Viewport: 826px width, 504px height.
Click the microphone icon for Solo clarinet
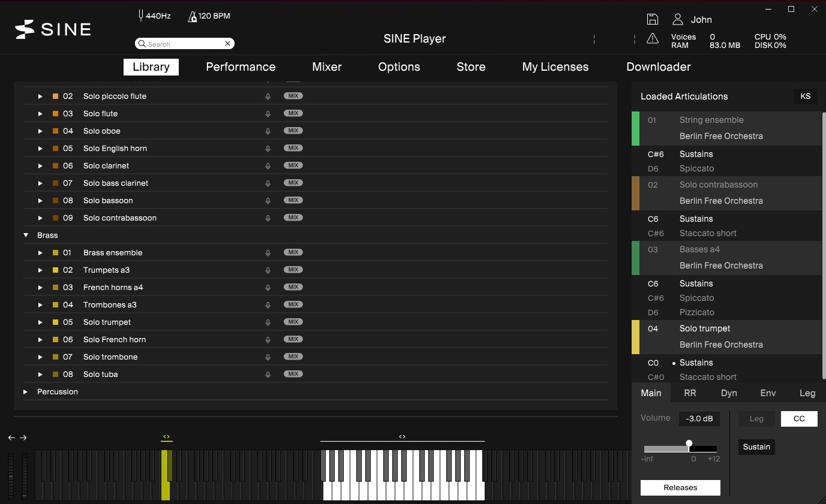point(268,166)
